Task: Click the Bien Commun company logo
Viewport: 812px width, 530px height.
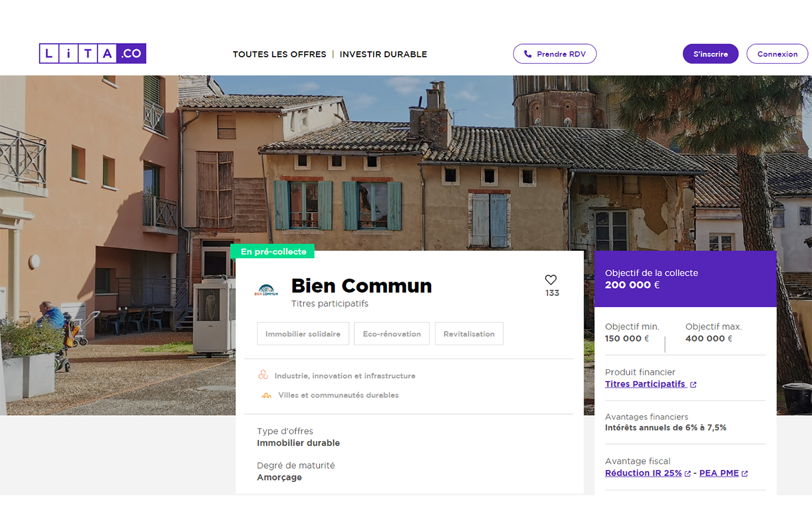Action: tap(267, 290)
